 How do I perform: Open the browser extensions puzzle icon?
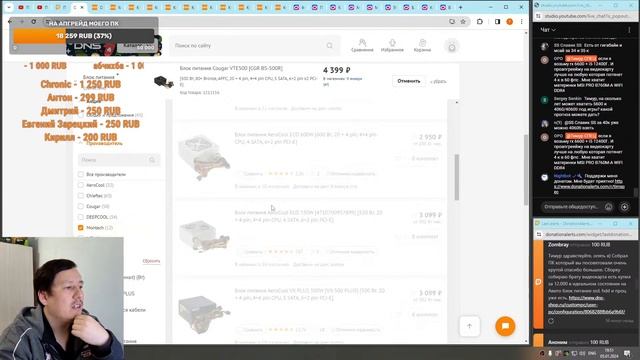[480, 22]
